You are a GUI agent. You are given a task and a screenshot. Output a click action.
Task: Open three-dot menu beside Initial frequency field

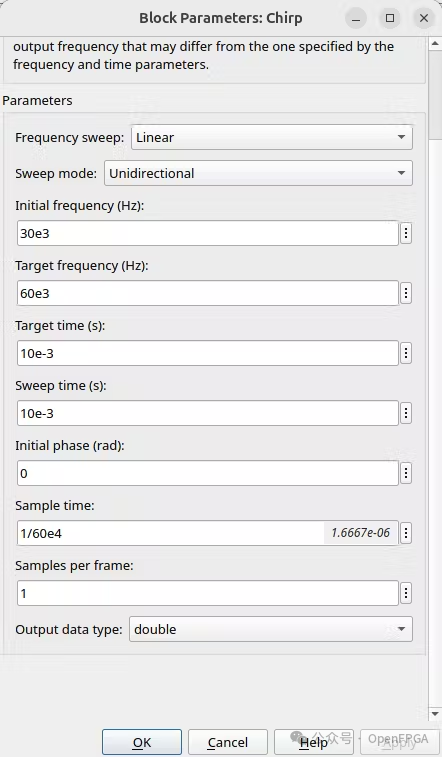coord(406,233)
